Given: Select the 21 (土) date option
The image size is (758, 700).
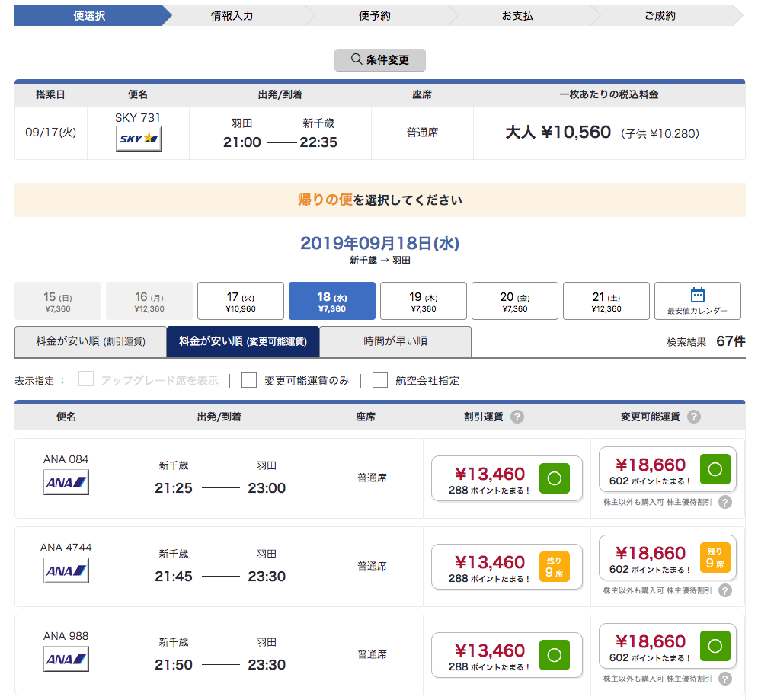Looking at the screenshot, I should (x=606, y=300).
